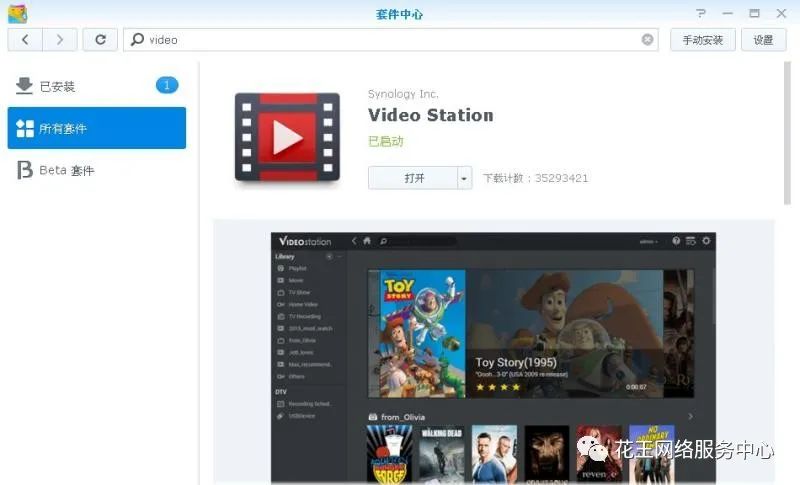Go forward with the right arrow button
This screenshot has height=485, width=800.
coord(60,40)
